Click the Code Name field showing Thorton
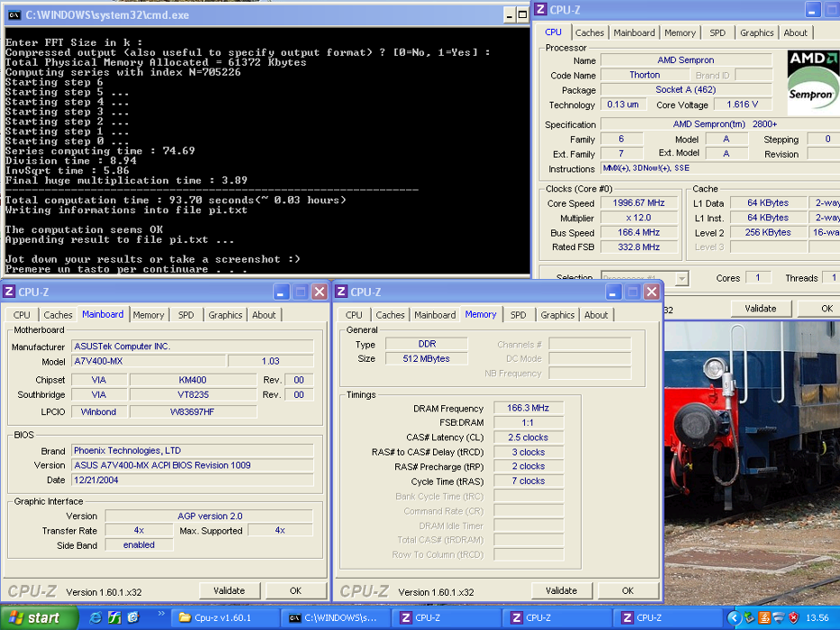 pos(645,75)
